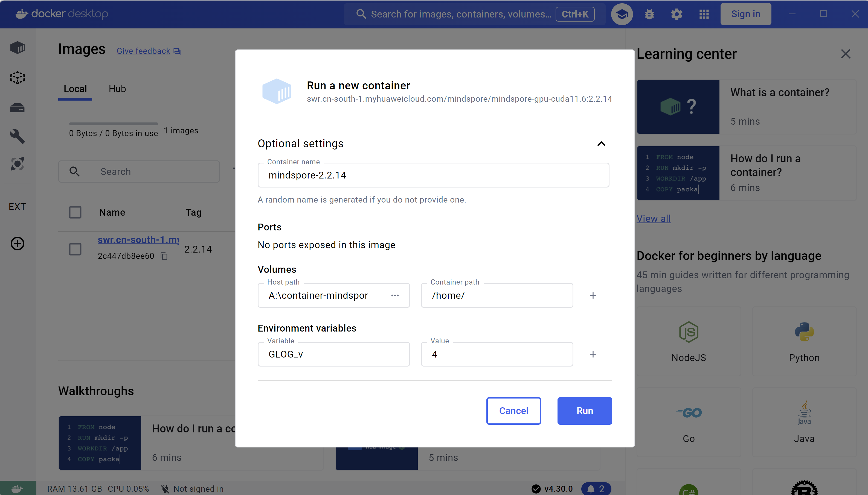This screenshot has height=495, width=868.
Task: Add another volume with plus button
Action: pos(593,295)
